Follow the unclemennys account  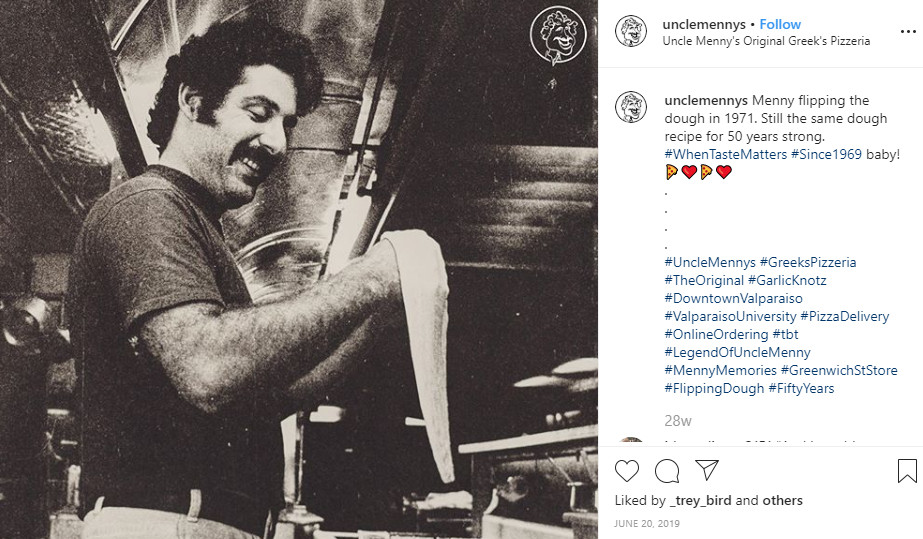click(x=780, y=24)
